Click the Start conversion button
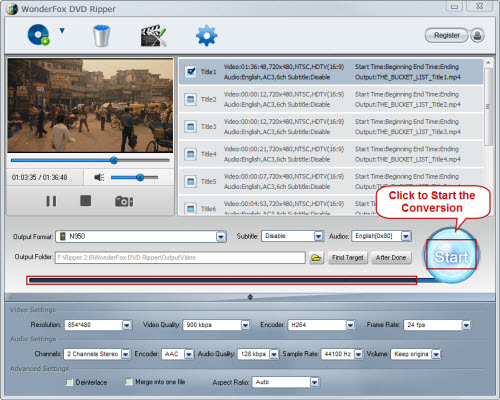The image size is (500, 400). (x=451, y=256)
